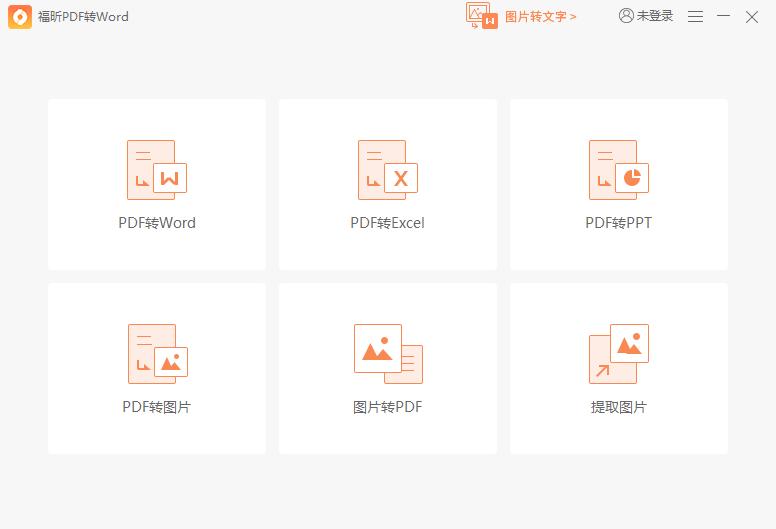Open the PDF转PPT conversion icon

pos(619,170)
